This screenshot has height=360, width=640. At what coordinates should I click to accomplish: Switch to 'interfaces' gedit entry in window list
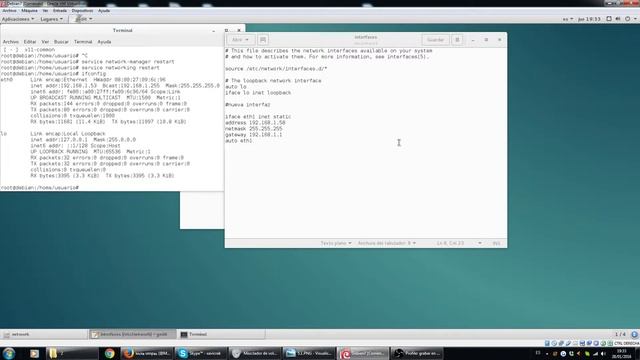(x=133, y=334)
